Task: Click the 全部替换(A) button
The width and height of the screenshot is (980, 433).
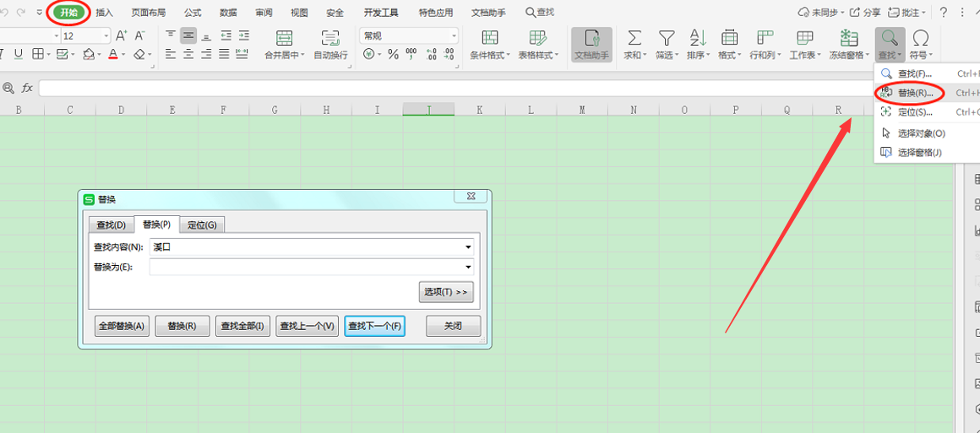Action: 122,326
